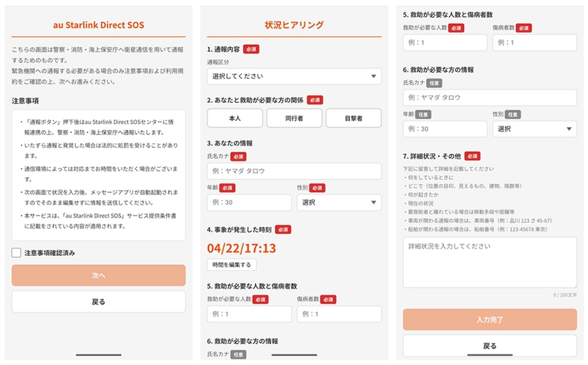Click the 入力完了 button
Viewport: 588px width, 365px height.
(490, 320)
